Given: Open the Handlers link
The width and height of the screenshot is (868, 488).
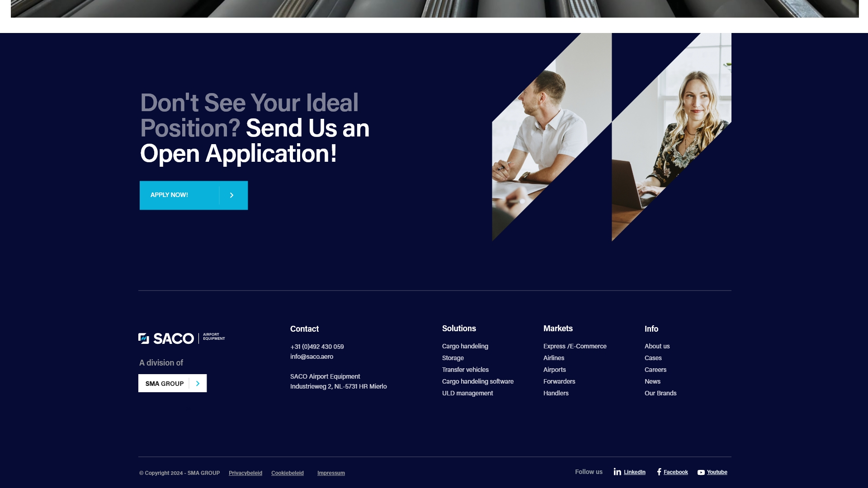Looking at the screenshot, I should (x=556, y=393).
